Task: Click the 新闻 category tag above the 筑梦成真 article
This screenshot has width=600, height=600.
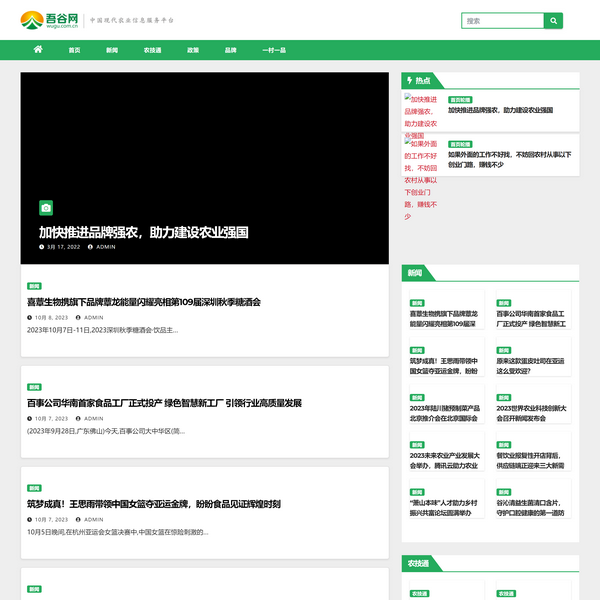Action: click(x=35, y=488)
